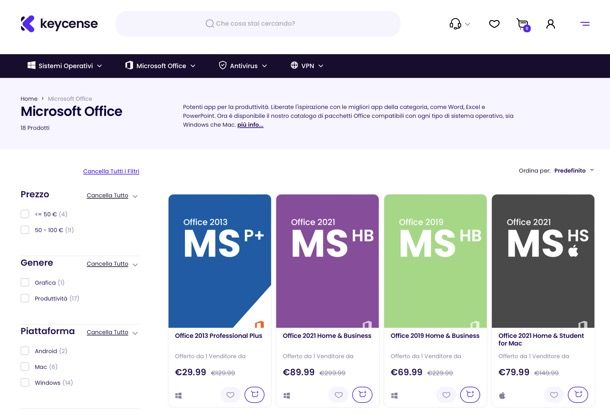
Task: Expand the support headset dropdown arrow
Action: 468,24
